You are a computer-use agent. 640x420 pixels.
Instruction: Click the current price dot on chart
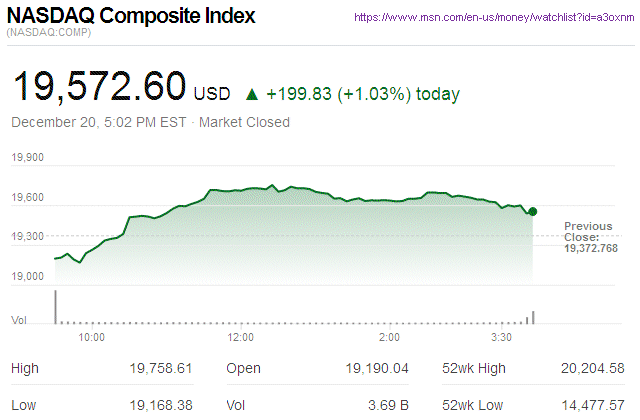pos(533,211)
